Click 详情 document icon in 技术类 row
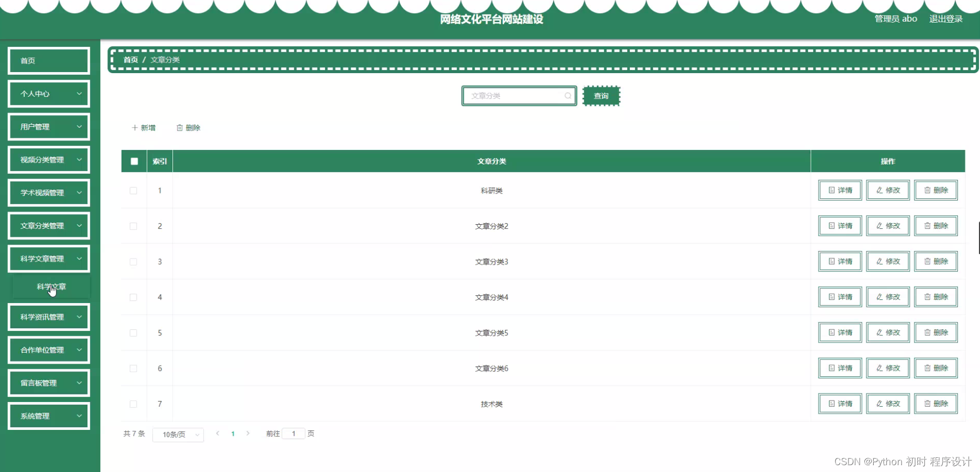980x472 pixels. pyautogui.click(x=831, y=404)
